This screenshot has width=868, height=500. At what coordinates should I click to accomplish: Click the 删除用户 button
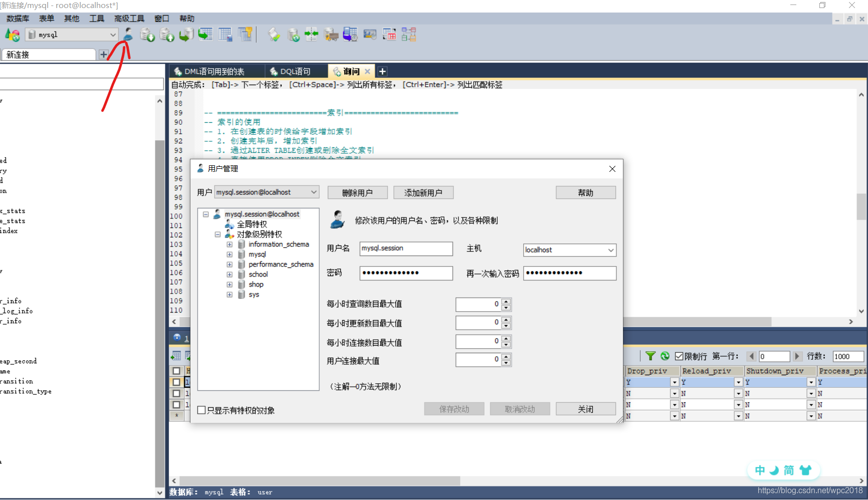point(357,192)
